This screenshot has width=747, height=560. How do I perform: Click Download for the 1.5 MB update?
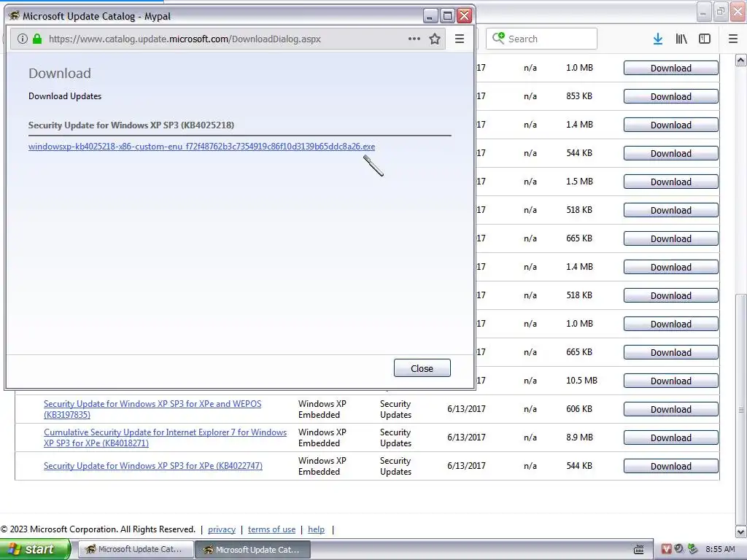(671, 182)
